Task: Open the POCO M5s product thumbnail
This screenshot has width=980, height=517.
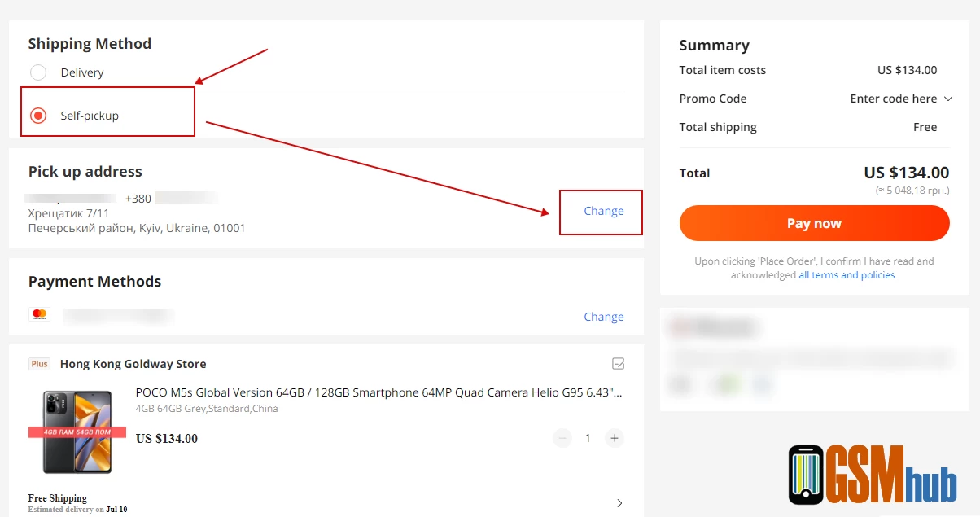Action: tap(77, 432)
